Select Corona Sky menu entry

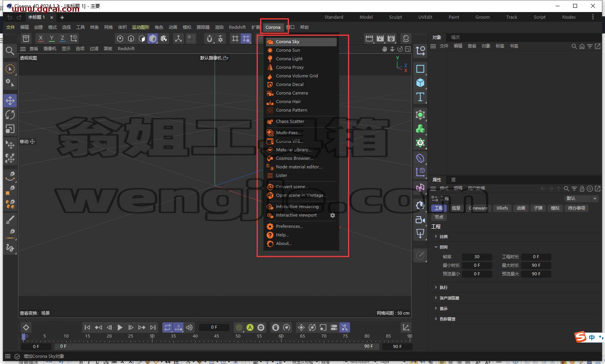click(x=301, y=42)
